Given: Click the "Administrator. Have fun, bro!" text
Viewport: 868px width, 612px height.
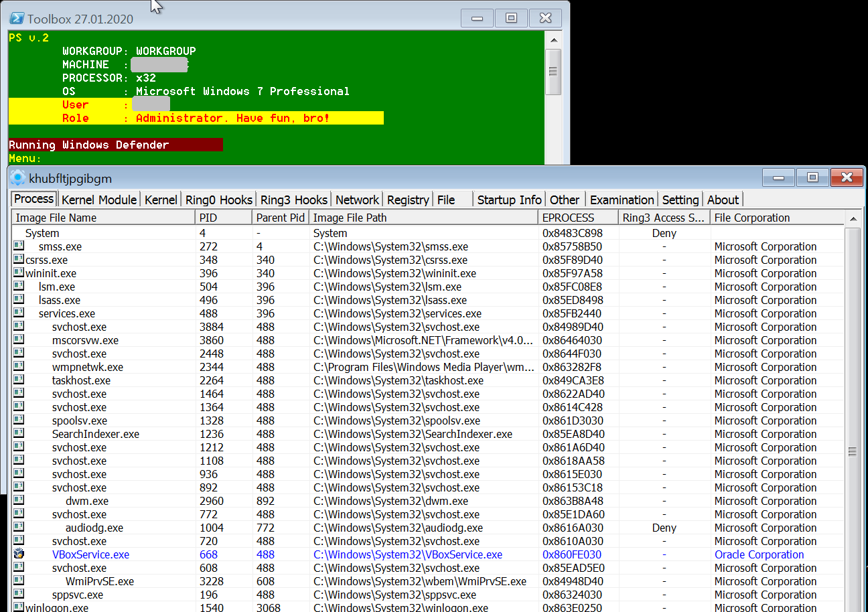Looking at the screenshot, I should pyautogui.click(x=233, y=118).
